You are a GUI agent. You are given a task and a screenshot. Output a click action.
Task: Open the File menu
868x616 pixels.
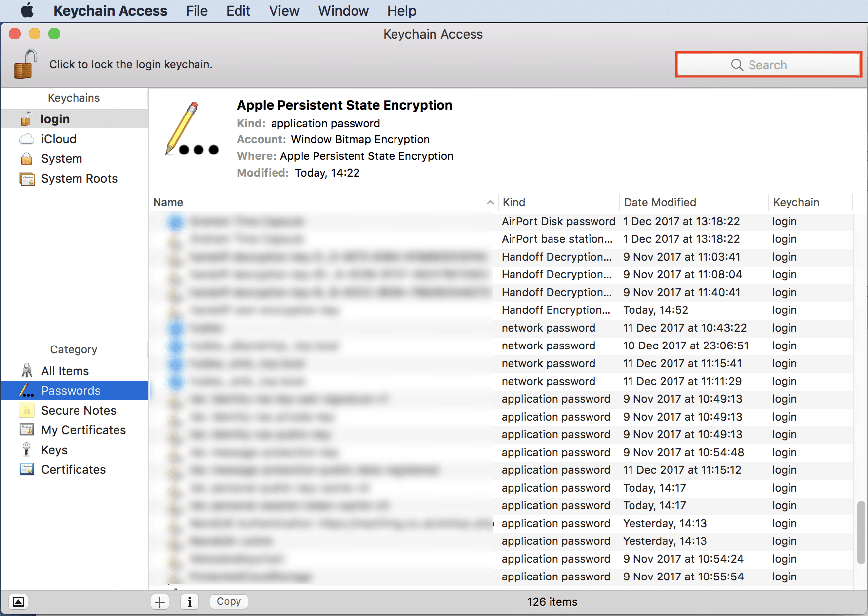(x=197, y=11)
